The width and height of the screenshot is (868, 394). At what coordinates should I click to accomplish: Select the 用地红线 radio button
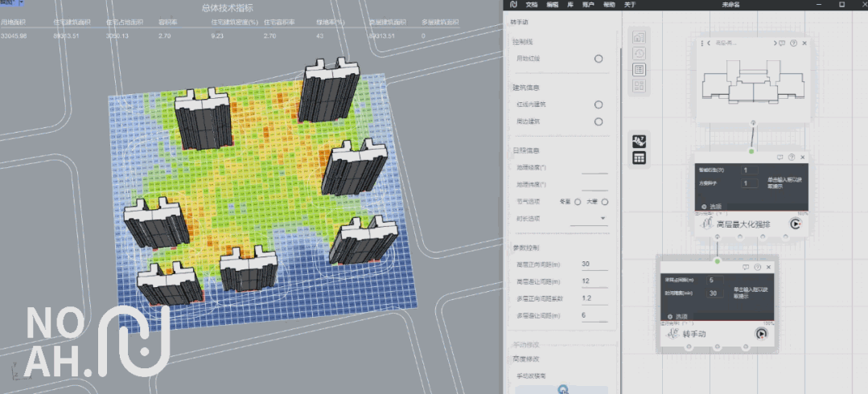pos(598,59)
